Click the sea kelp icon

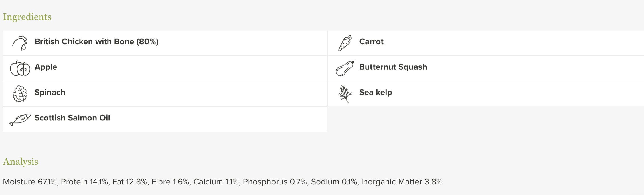345,93
